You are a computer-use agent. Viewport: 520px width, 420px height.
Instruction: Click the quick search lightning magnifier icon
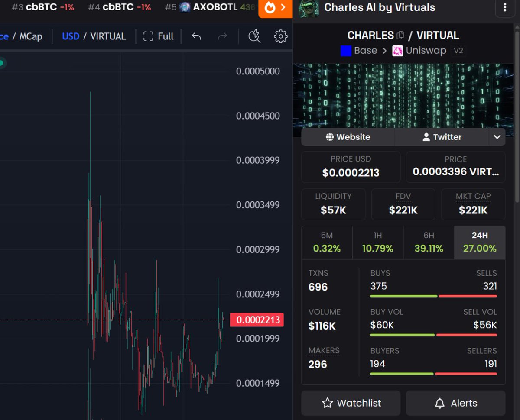coord(254,36)
